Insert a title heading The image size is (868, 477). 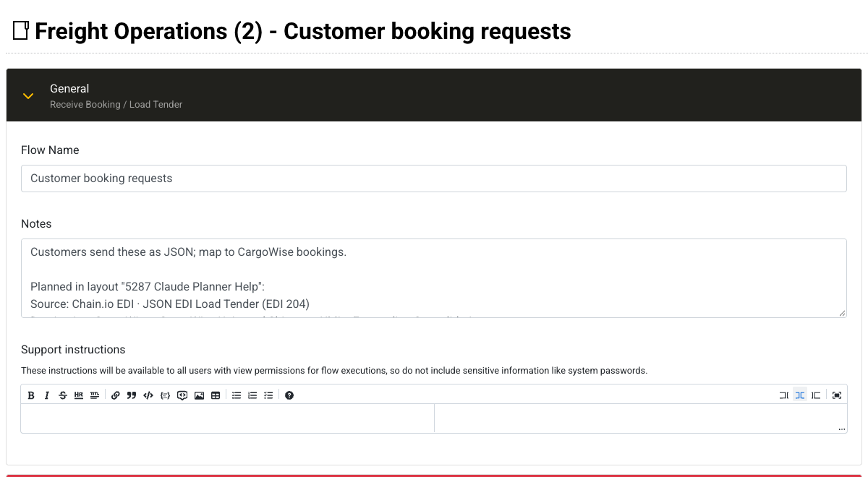95,395
